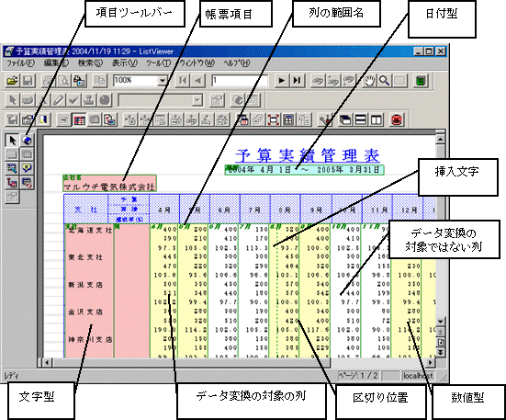The height and width of the screenshot is (420, 506).
Task: Click the column split icon in item toolbar
Action: (x=28, y=182)
